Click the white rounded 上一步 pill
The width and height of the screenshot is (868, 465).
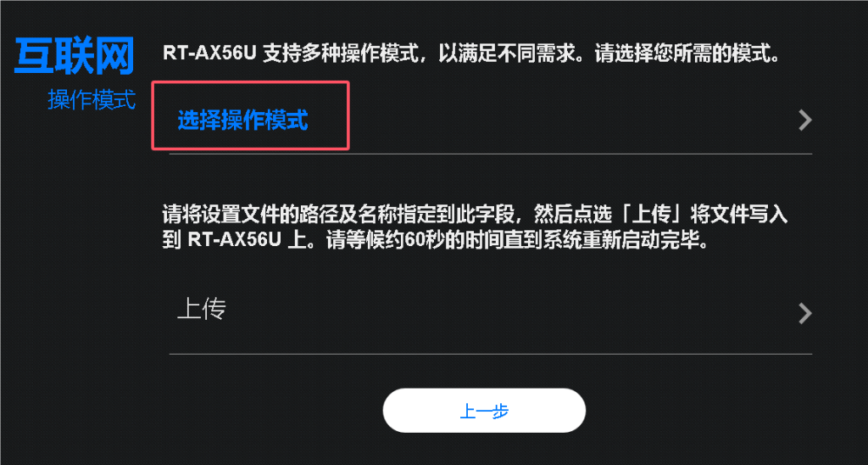[x=484, y=411]
